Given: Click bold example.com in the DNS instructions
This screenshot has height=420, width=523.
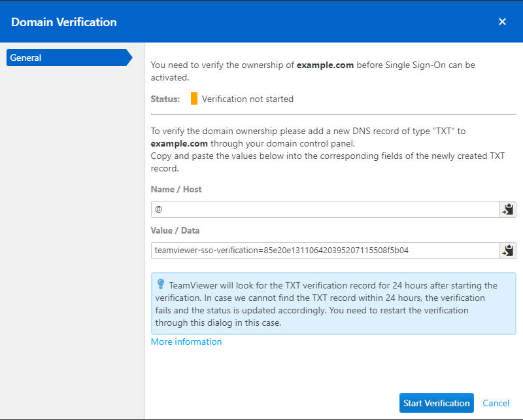Looking at the screenshot, I should pos(179,143).
